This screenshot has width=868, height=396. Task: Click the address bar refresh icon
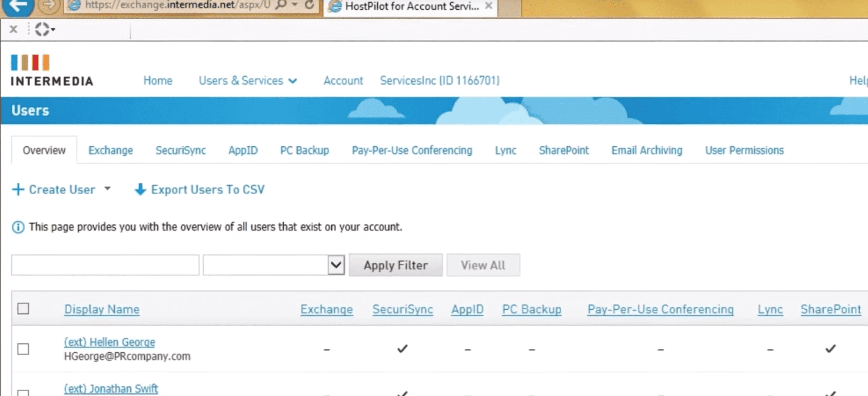tap(309, 5)
